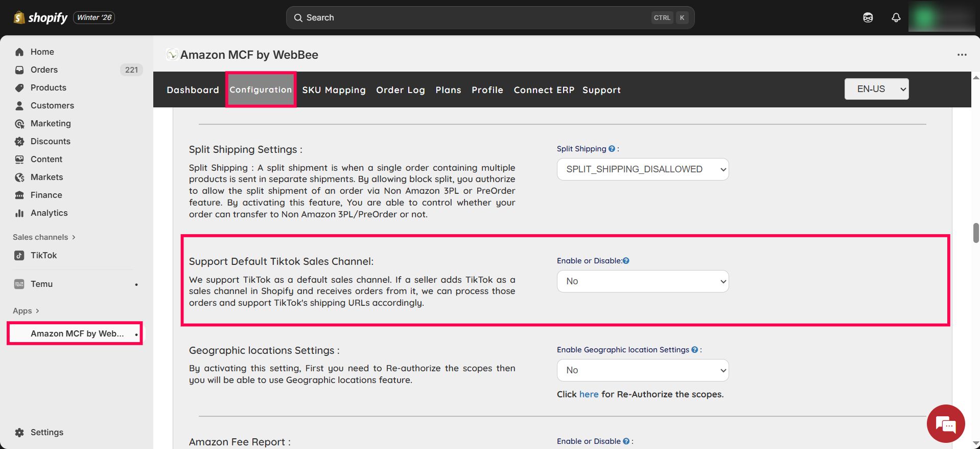Click the page vertical scrollbar thumb
The width and height of the screenshot is (980, 449).
click(x=975, y=233)
